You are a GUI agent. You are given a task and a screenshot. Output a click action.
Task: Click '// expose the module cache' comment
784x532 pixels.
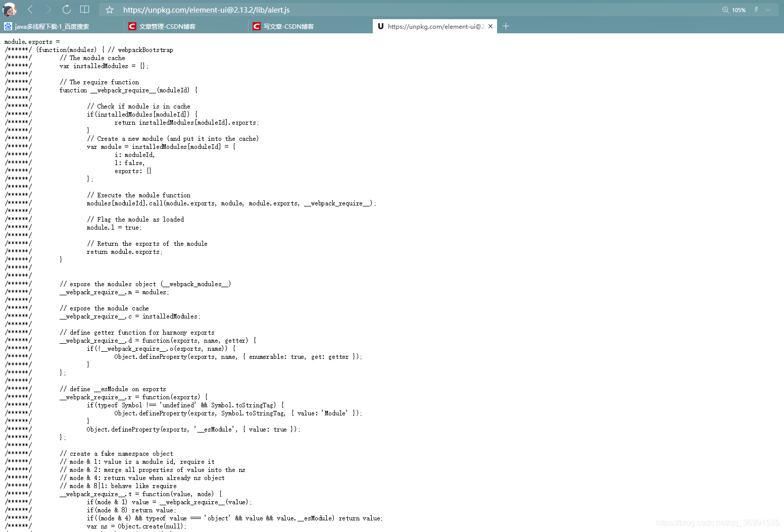(105, 308)
